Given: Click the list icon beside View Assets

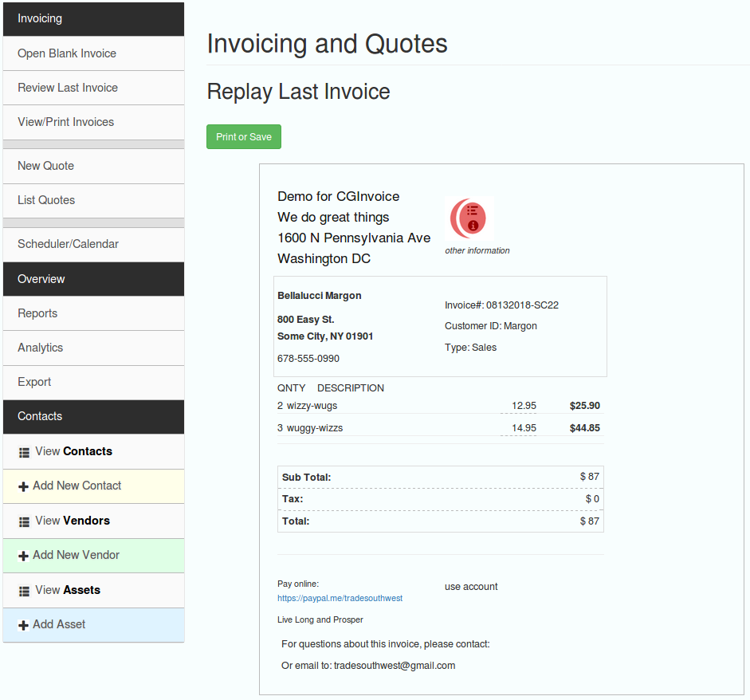Looking at the screenshot, I should [24, 590].
